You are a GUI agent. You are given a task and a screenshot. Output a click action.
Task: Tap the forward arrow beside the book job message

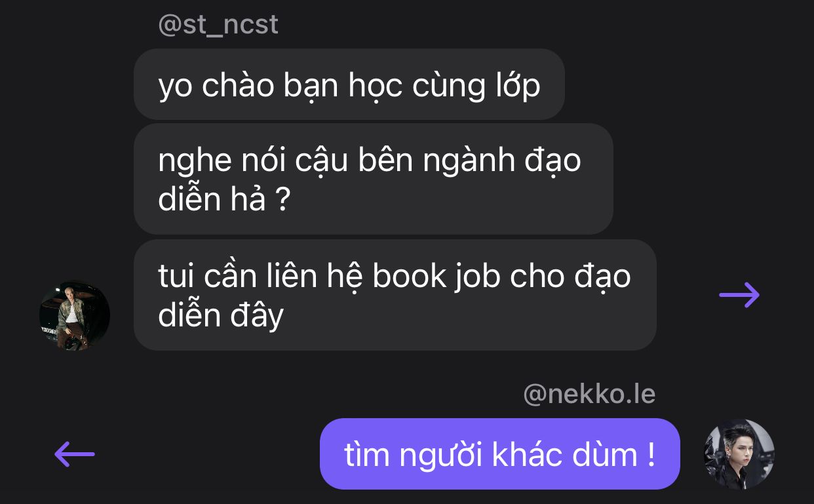point(739,295)
